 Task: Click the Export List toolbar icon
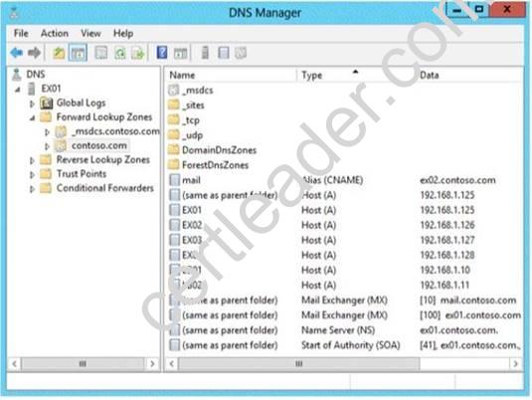(138, 53)
